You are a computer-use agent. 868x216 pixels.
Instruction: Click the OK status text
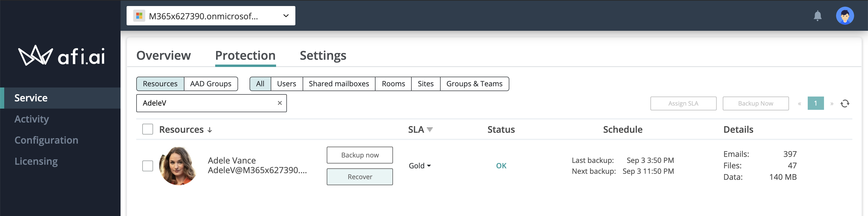[x=501, y=166]
